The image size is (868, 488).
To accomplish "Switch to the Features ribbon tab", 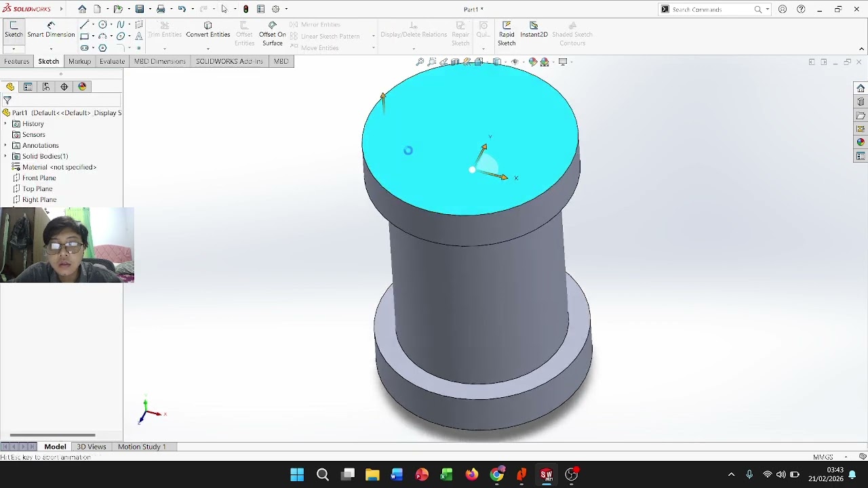I will click(x=16, y=62).
